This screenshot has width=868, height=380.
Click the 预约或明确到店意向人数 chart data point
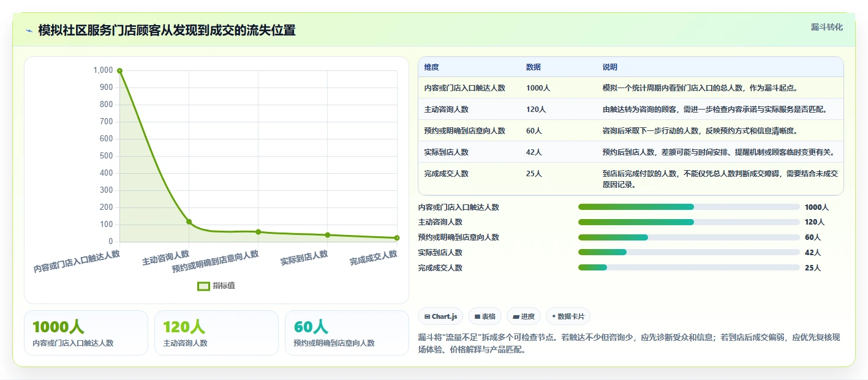coord(258,232)
